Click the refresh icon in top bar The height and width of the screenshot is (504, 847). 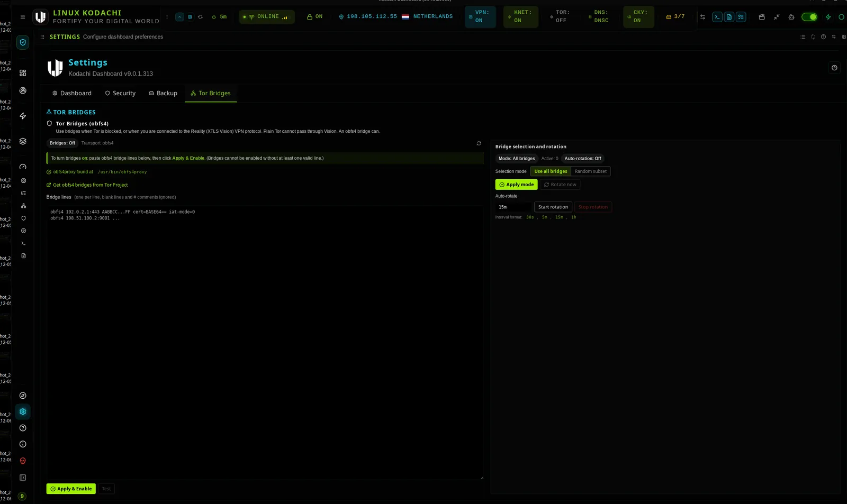tap(200, 17)
